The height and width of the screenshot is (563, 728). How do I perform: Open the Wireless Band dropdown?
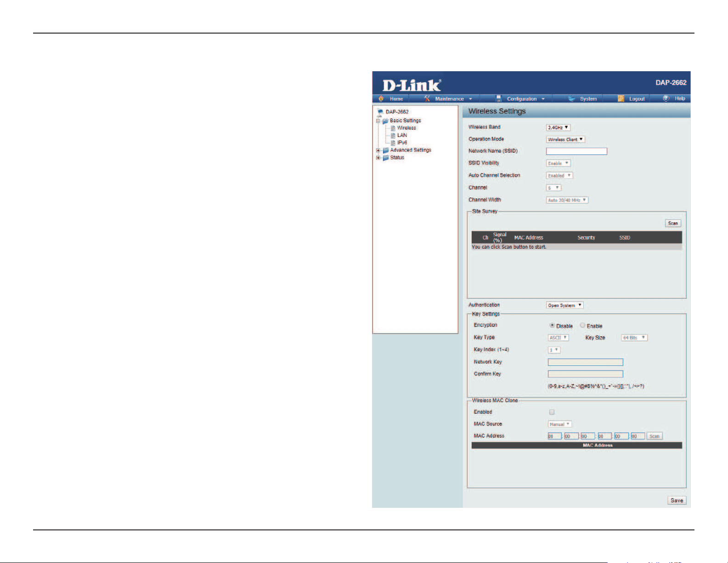click(558, 127)
